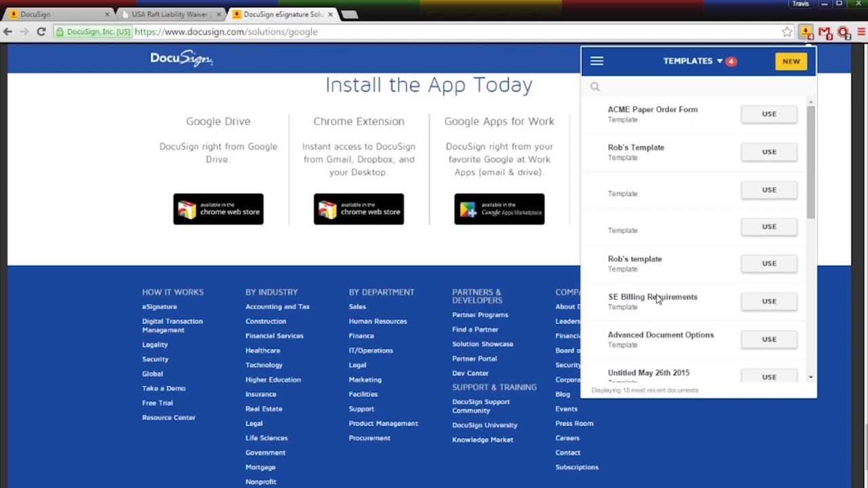Open the Accounting and Tax link
Viewport: 868px width, 488px height.
[277, 307]
